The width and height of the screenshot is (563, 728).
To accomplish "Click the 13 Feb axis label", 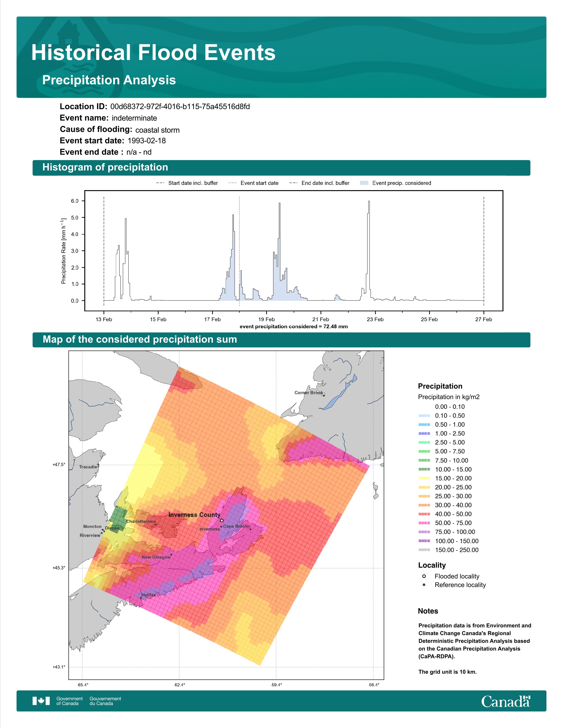I will [x=104, y=319].
